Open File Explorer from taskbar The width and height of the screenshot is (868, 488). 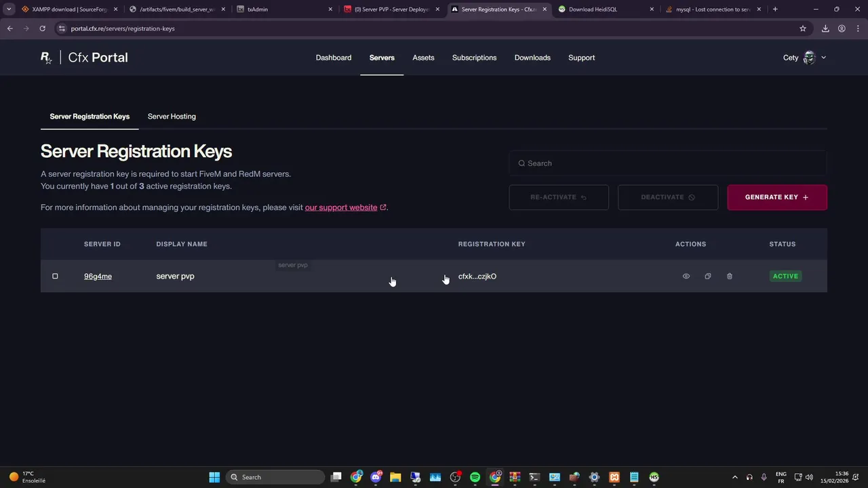(395, 477)
